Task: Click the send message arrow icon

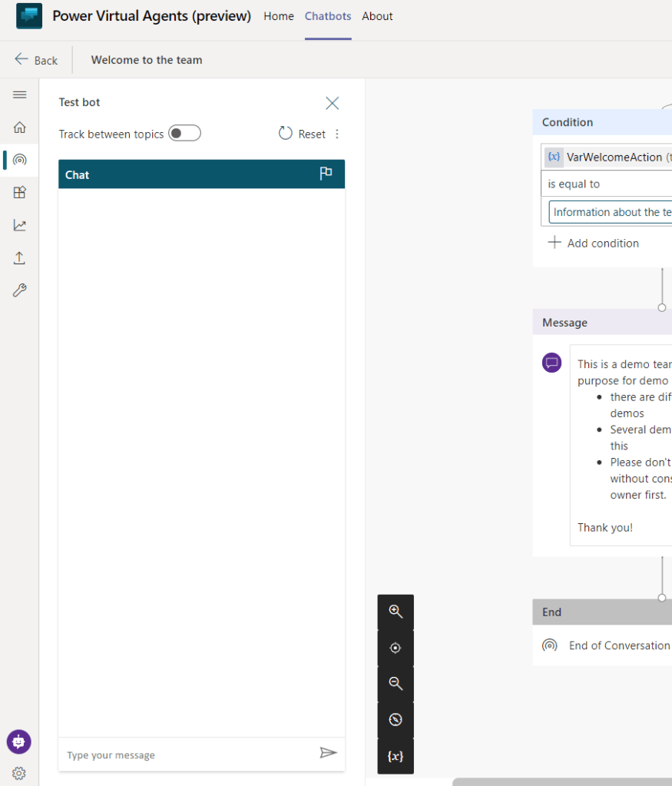Action: click(x=328, y=753)
